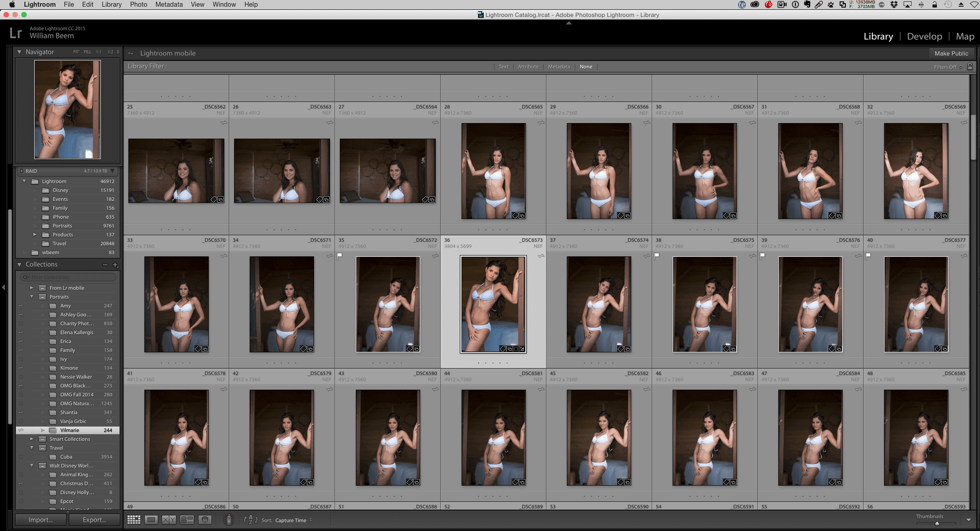This screenshot has width=980, height=531.
Task: Enable mobile sync for Ivy collection
Action: point(20,359)
